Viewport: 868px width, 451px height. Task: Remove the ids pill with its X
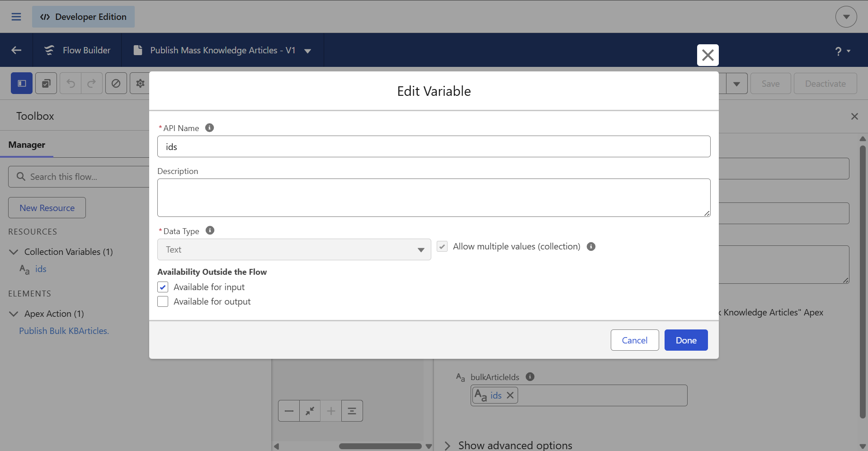(x=510, y=395)
